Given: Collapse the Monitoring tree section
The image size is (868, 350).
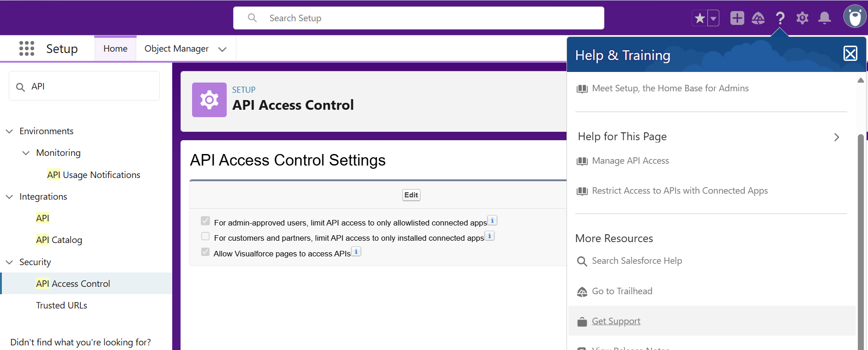Looking at the screenshot, I should click(x=26, y=153).
